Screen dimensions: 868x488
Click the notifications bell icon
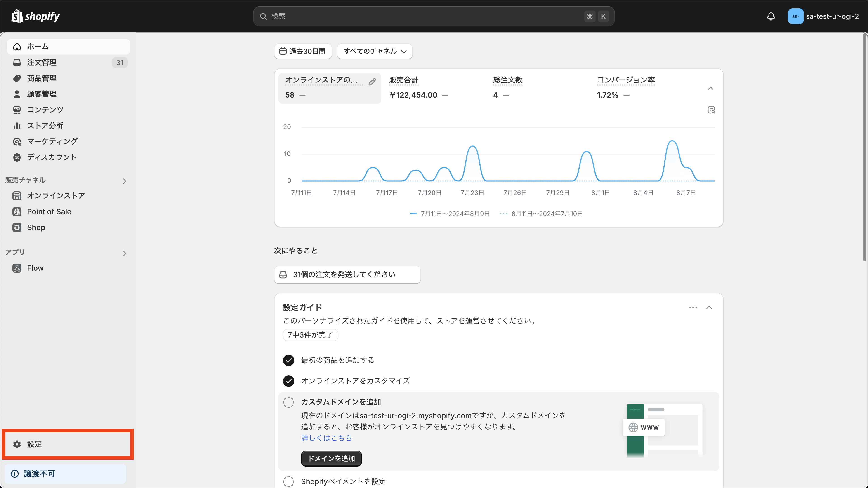[x=771, y=16]
